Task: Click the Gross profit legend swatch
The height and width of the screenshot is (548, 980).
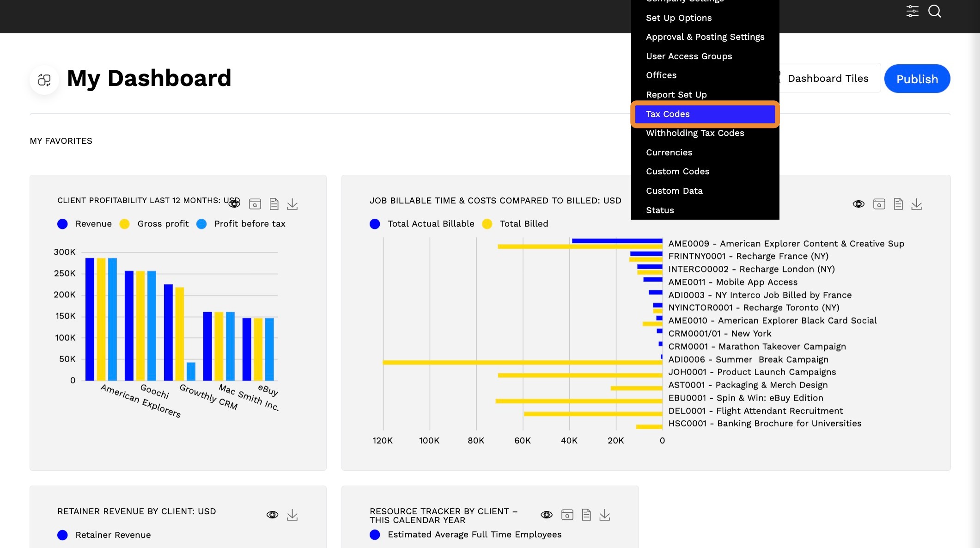Action: [x=124, y=224]
